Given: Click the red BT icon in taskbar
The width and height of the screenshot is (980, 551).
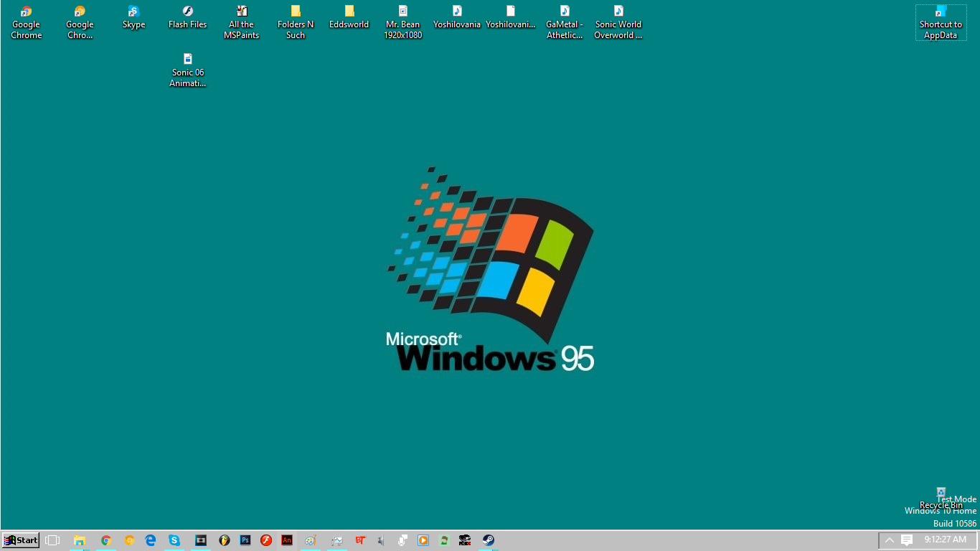Looking at the screenshot, I should click(361, 540).
